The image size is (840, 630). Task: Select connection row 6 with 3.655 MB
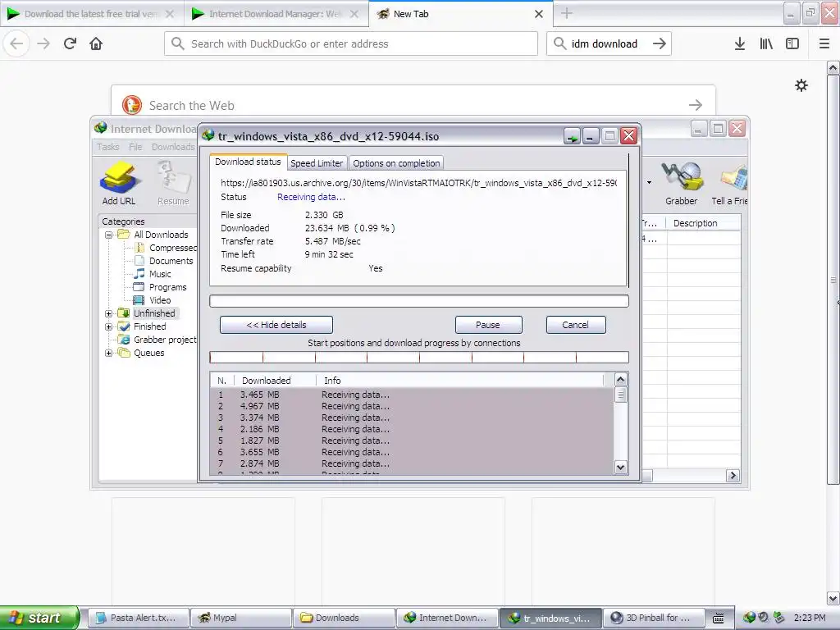point(412,452)
